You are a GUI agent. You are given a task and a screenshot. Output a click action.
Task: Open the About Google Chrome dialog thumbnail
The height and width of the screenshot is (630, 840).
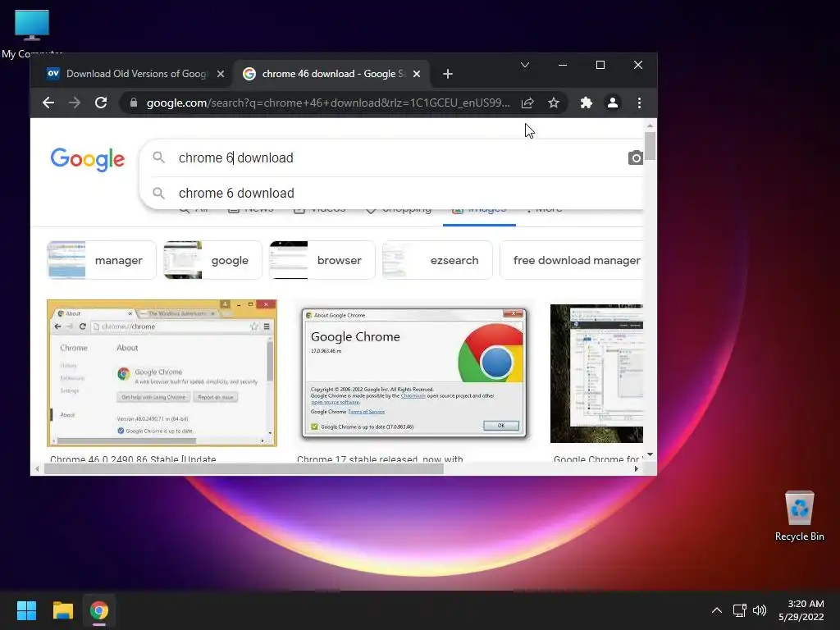click(x=413, y=373)
